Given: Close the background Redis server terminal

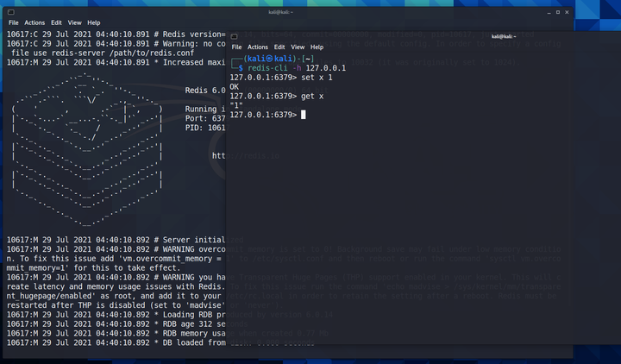Looking at the screenshot, I should tap(568, 13).
